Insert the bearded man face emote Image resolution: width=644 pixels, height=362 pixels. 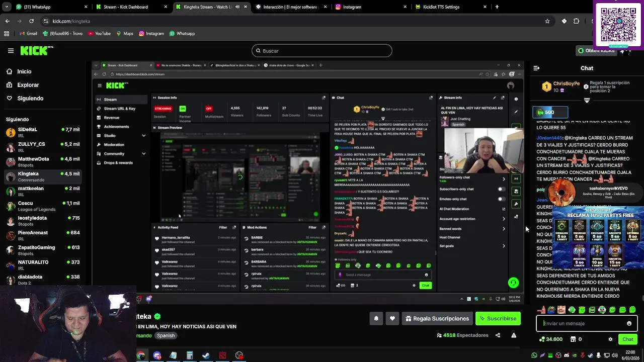561,310
